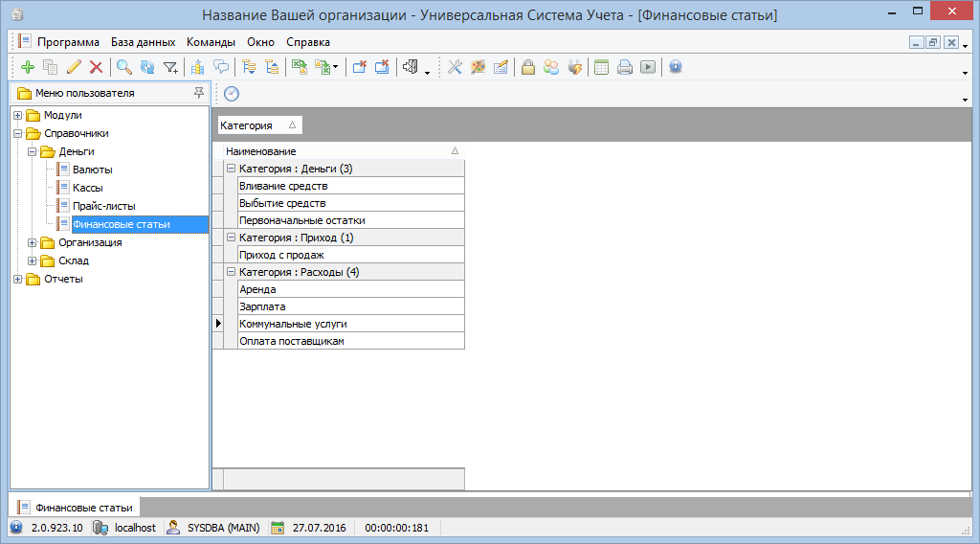980x544 pixels.
Task: Collapse the 'Категория : Расходы (4)' group
Action: [231, 272]
